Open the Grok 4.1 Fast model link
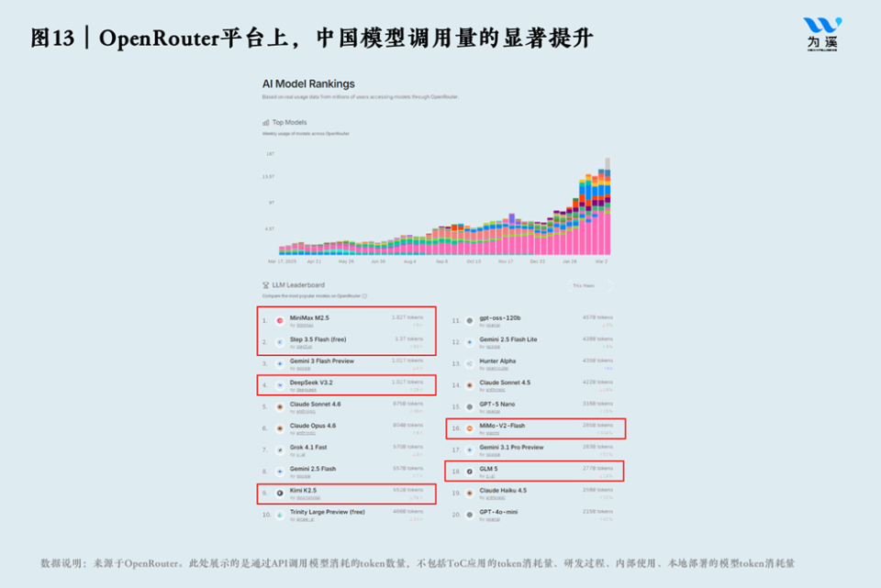The image size is (881, 588). [x=308, y=448]
